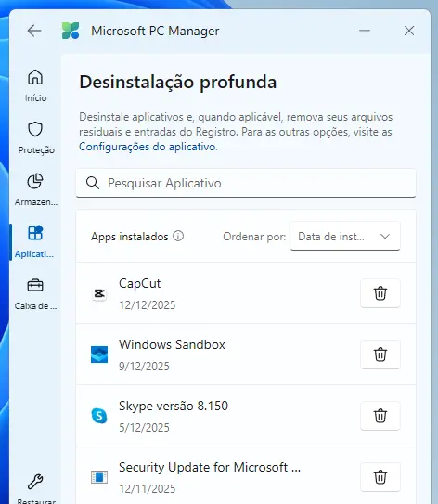Select the Aplicativos apps section
Image resolution: width=438 pixels, height=504 pixels.
[34, 241]
